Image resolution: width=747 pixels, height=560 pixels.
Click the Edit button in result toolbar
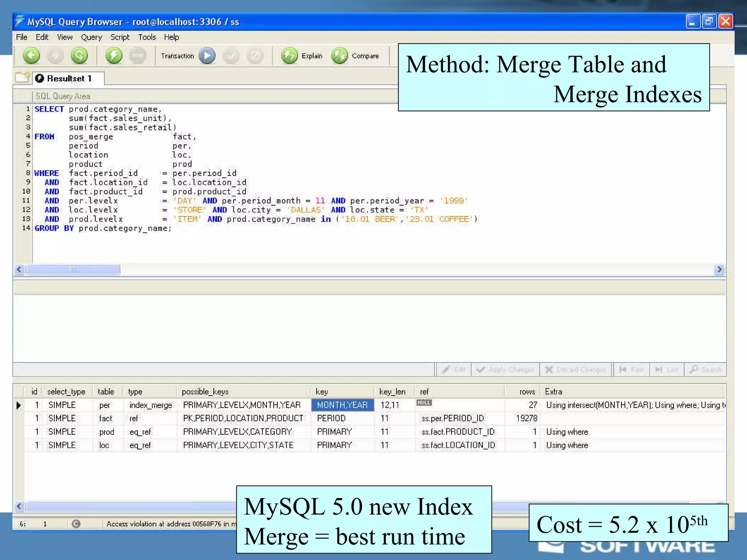(453, 369)
